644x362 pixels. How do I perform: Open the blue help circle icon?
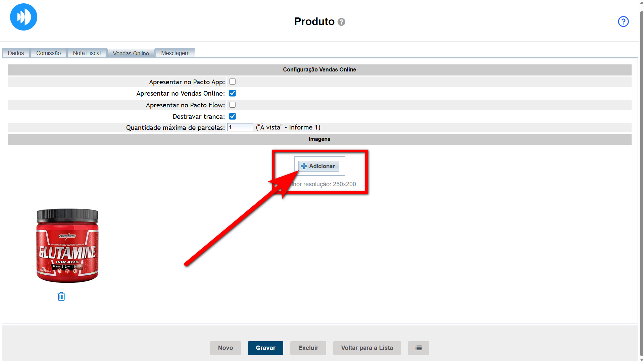coord(623,21)
